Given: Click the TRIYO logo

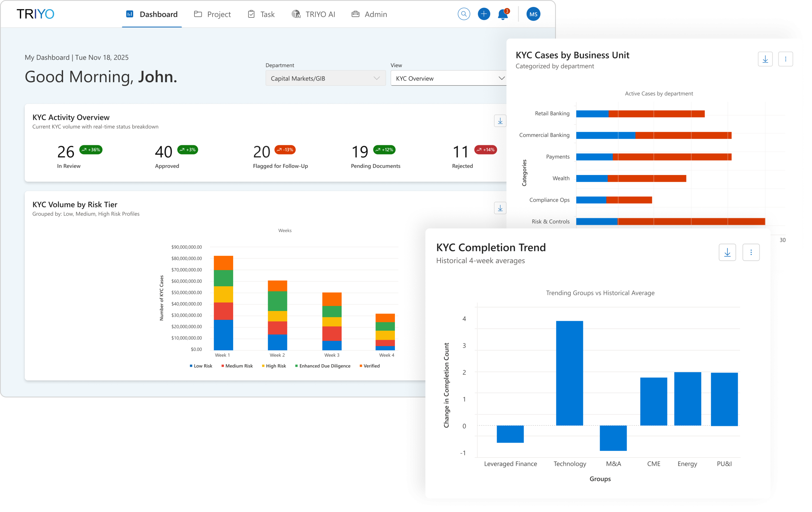Looking at the screenshot, I should [36, 14].
